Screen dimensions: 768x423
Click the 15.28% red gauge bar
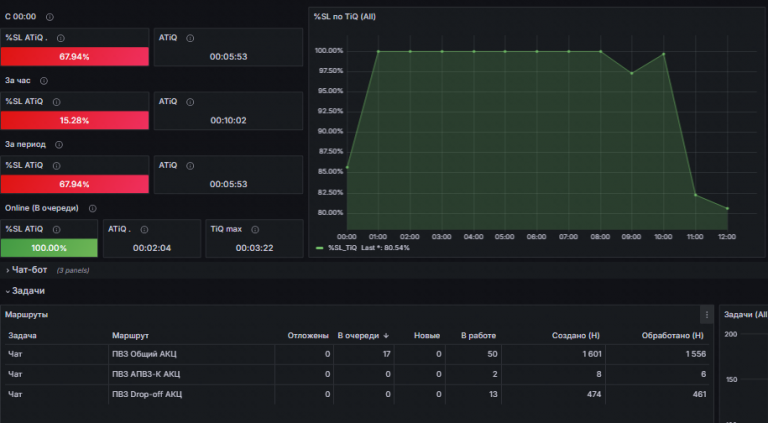74,120
